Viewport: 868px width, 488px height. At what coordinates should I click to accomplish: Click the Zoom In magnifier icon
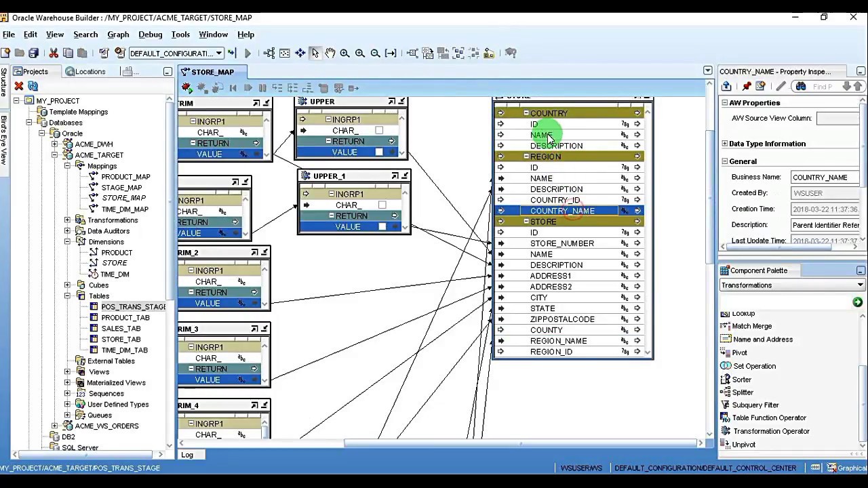coord(344,53)
